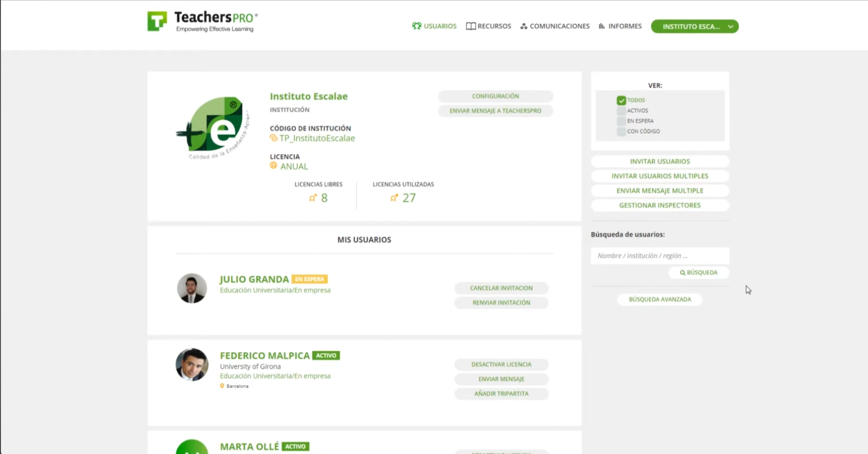Check the Activos filter checkbox
Image resolution: width=868 pixels, height=454 pixels.
[x=621, y=110]
